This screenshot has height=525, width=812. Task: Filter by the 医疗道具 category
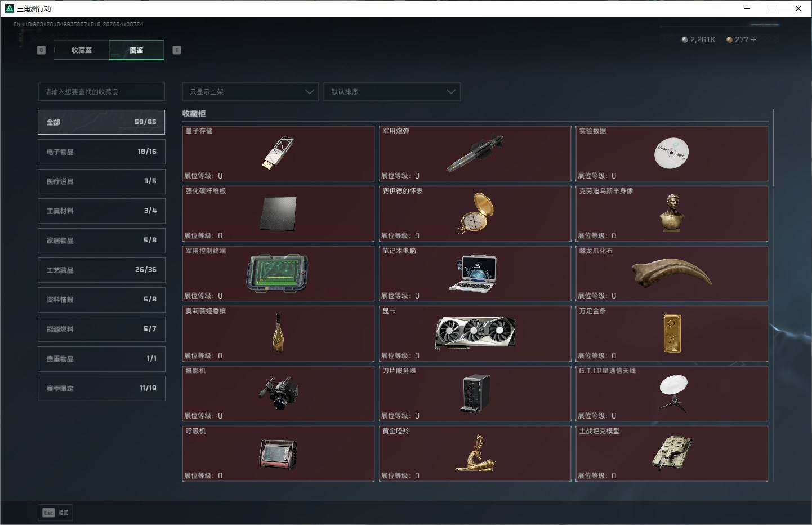(x=101, y=181)
